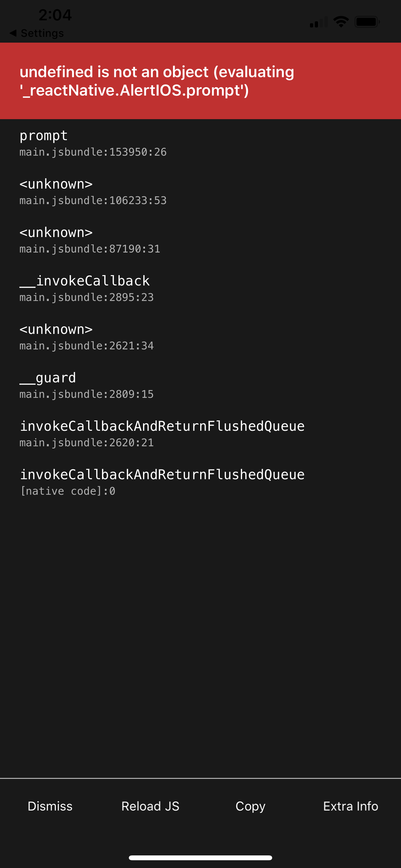Tap the frame at main.jsbundle line 106233
The image size is (401, 868).
point(93,192)
